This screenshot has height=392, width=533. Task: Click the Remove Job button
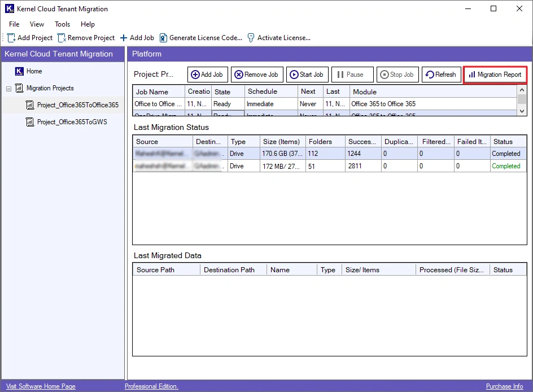[256, 75]
